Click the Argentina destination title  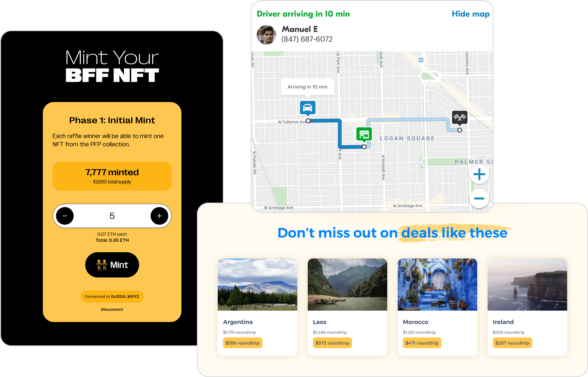pos(238,322)
